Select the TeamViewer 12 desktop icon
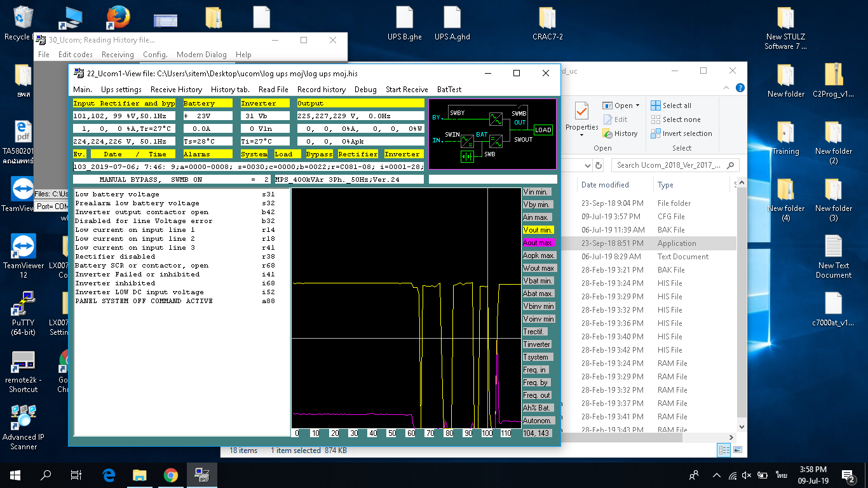Image resolution: width=868 pixels, height=488 pixels. 24,256
